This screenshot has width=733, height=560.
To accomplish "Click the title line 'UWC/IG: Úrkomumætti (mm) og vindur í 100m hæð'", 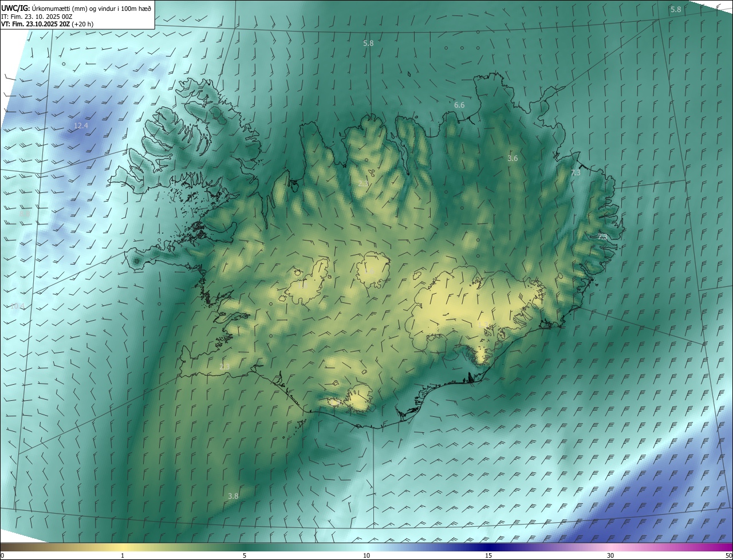I will pos(76,8).
